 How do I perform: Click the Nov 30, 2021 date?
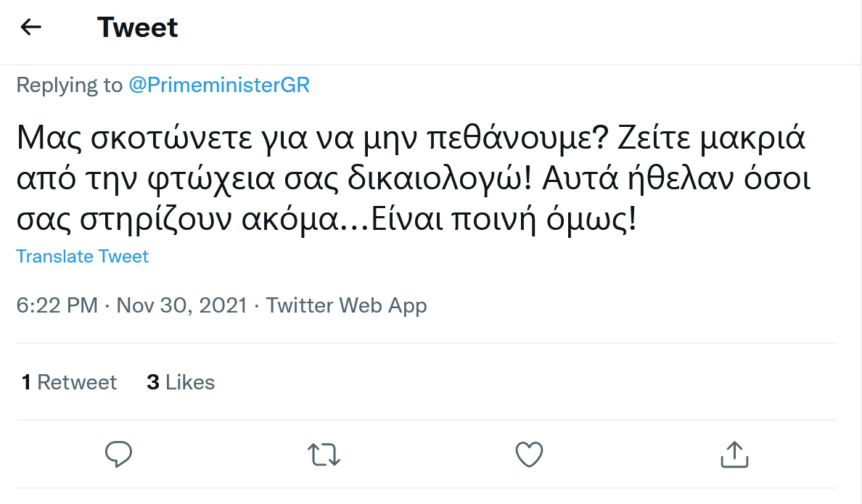181,305
